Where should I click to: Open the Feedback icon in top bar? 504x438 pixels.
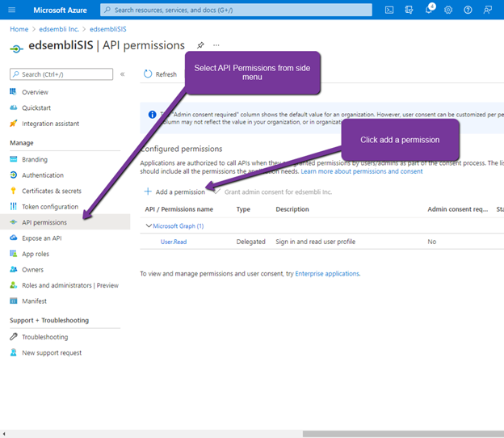[x=488, y=10]
